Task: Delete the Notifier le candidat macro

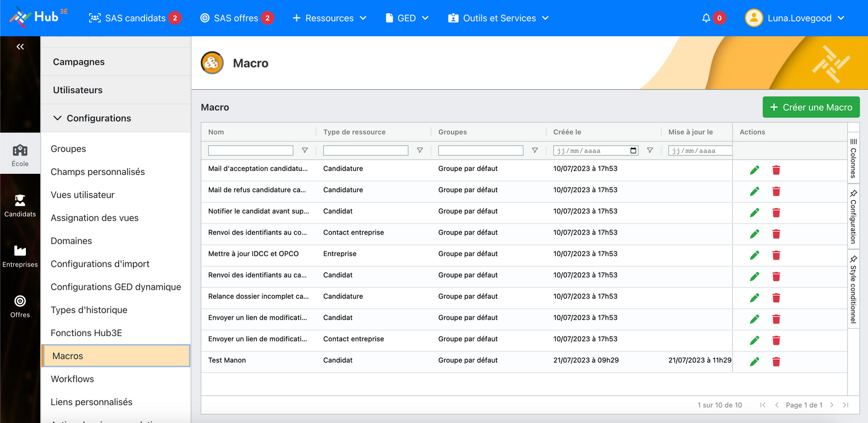Action: (776, 212)
